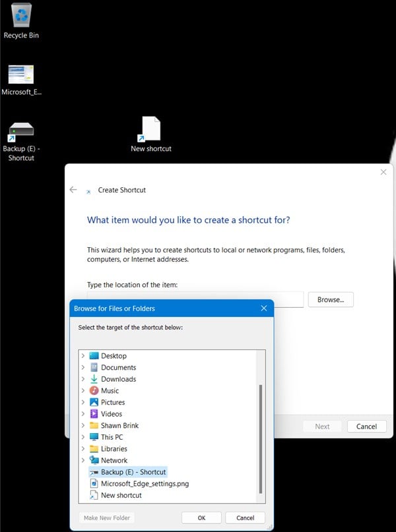Select Documents in the folder tree

(119, 367)
